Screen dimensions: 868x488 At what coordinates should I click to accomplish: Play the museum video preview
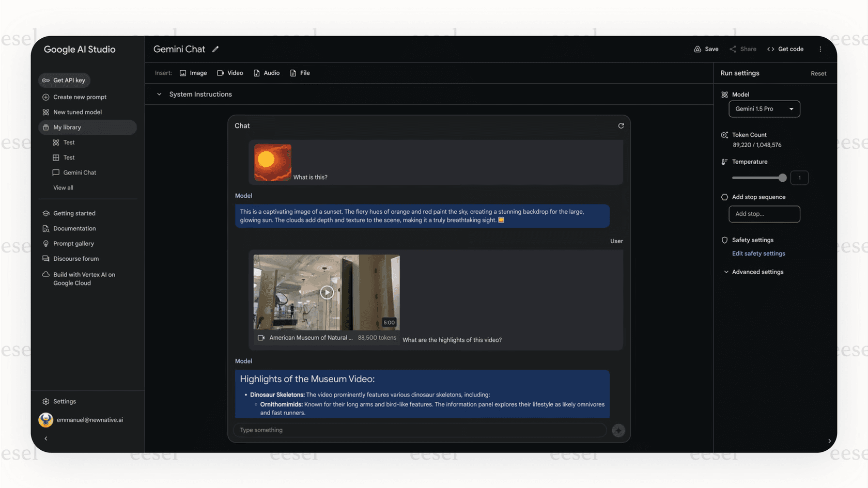pos(327,292)
